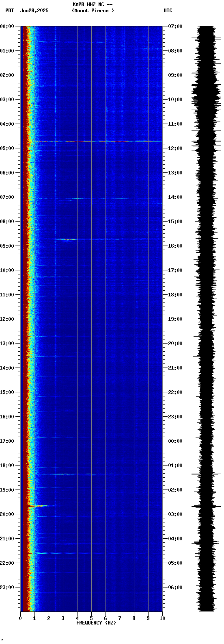The image size is (224, 644).
Task: Click PDT time label '12:00'
Action: tap(7, 319)
